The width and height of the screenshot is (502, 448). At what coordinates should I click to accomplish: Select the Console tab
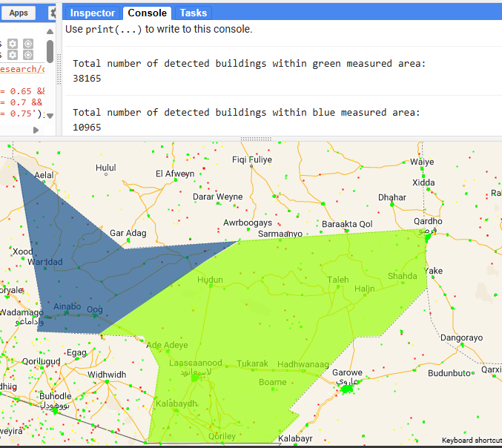(x=147, y=13)
